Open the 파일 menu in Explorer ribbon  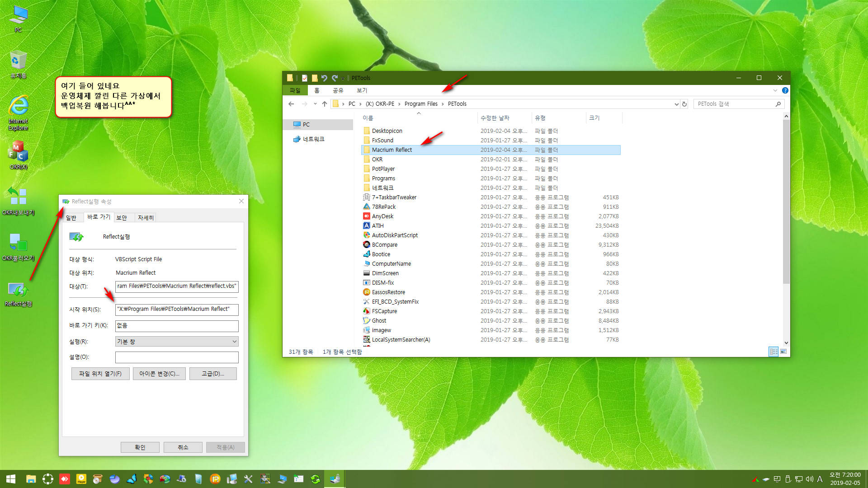click(295, 90)
